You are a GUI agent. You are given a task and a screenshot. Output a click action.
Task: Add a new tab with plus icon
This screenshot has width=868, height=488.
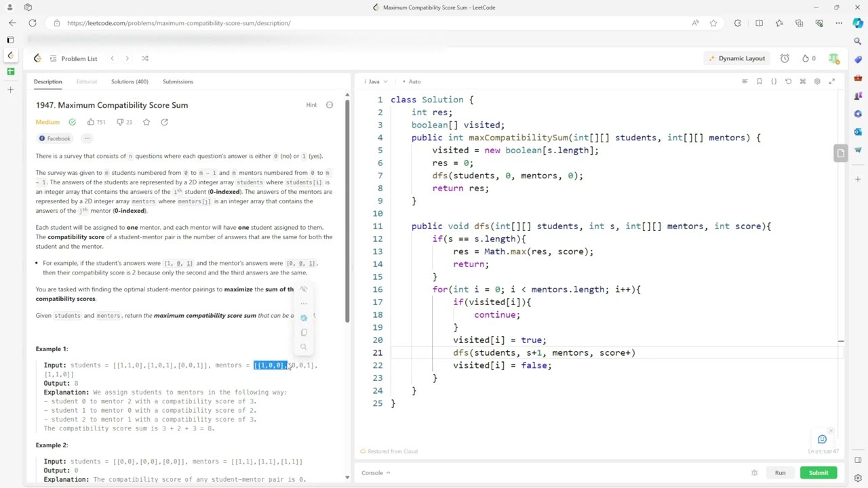click(x=10, y=89)
